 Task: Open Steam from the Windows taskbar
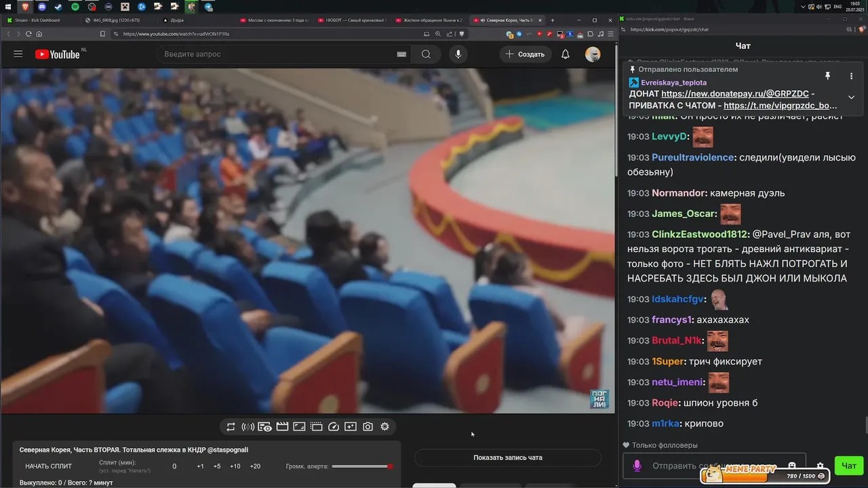click(58, 7)
